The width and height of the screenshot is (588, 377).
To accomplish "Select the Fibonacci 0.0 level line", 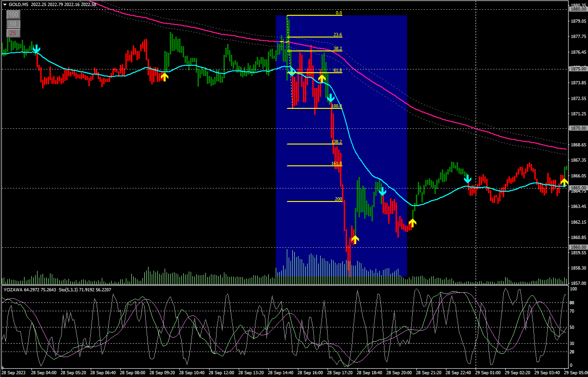I will point(315,16).
